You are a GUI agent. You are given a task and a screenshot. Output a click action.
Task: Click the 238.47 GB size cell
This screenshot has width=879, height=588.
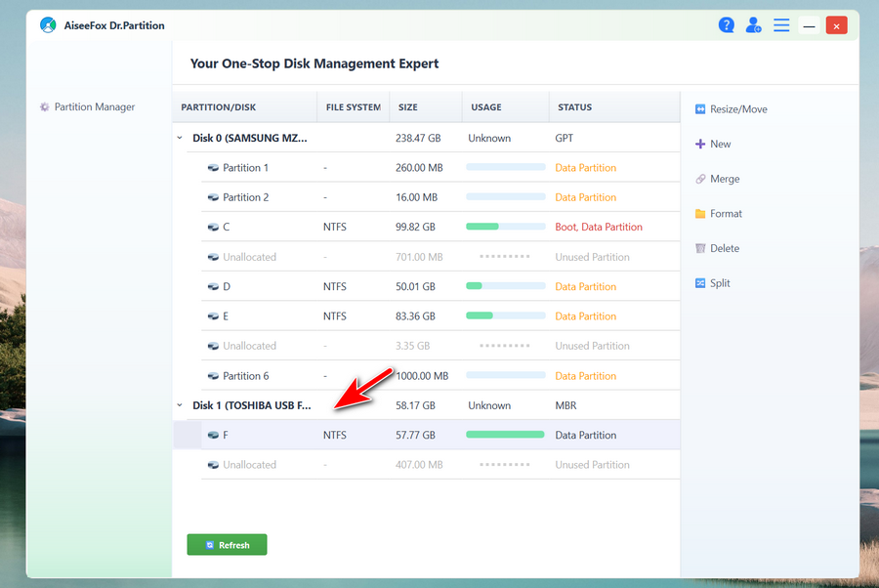coord(418,138)
